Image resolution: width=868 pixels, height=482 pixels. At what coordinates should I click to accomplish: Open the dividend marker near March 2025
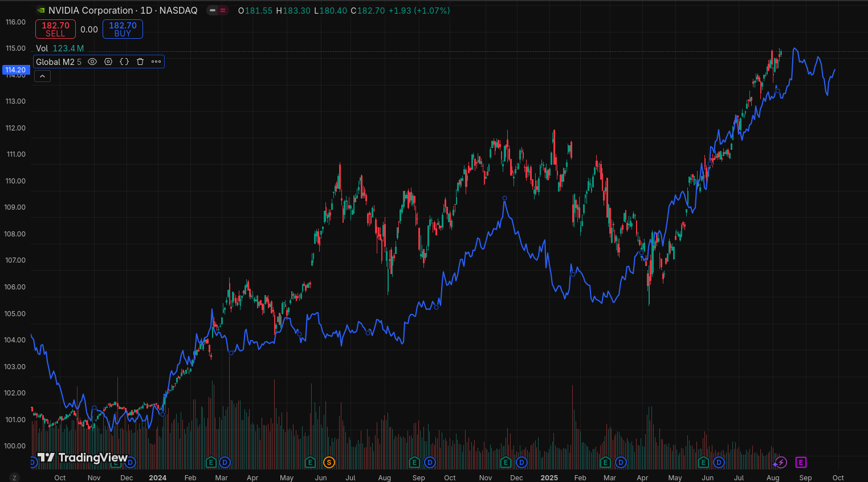click(x=621, y=462)
